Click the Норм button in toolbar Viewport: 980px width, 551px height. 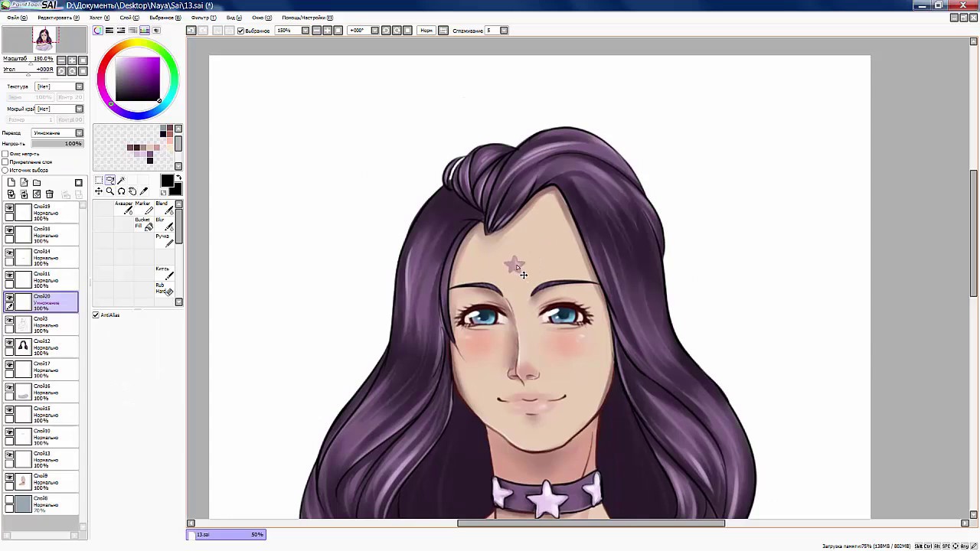click(x=426, y=31)
